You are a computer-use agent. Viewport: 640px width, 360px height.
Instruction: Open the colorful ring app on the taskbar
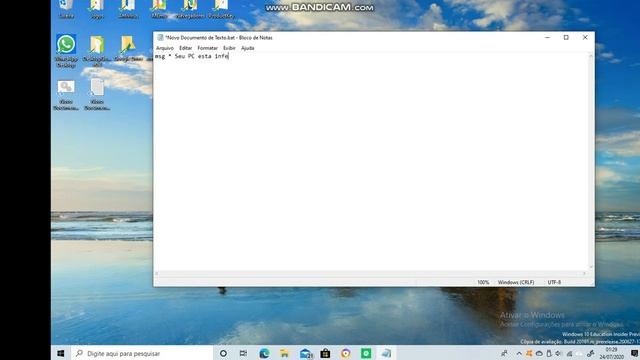click(x=346, y=353)
